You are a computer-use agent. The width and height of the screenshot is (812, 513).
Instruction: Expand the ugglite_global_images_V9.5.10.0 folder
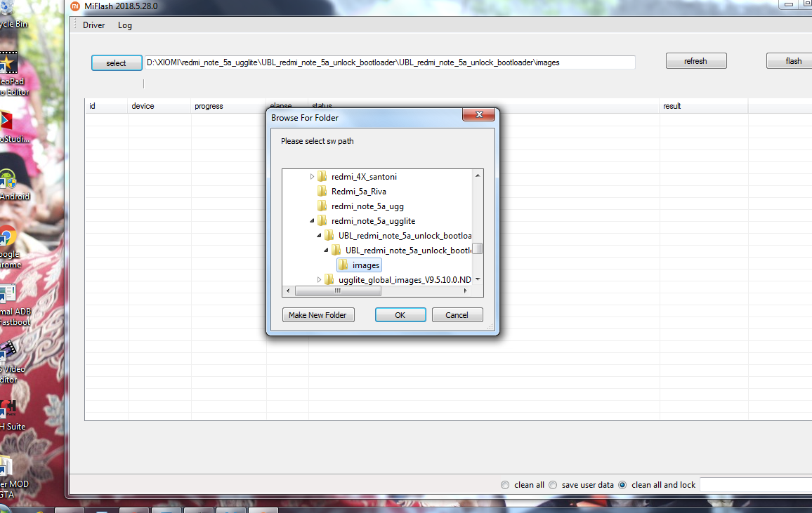tap(319, 280)
